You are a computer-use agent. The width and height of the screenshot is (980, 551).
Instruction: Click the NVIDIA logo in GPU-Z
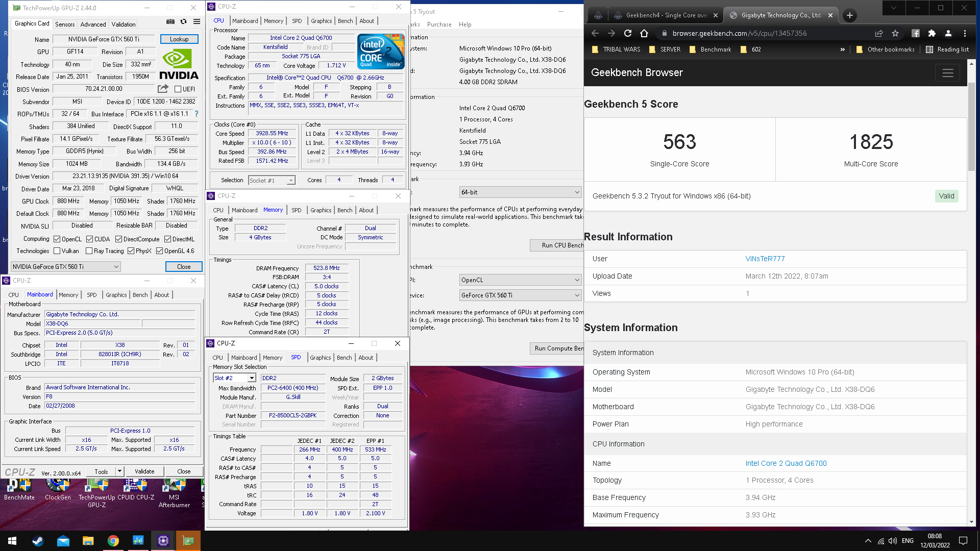pos(179,64)
